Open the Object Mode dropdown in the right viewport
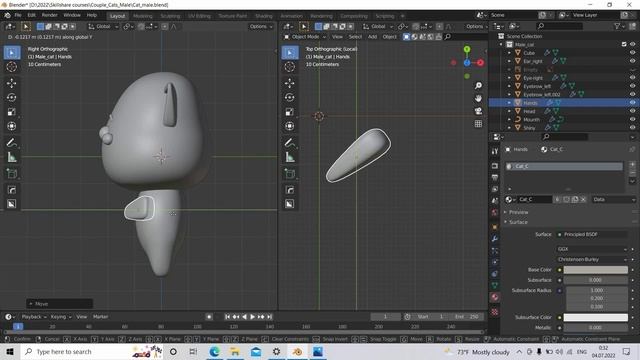 tap(305, 37)
